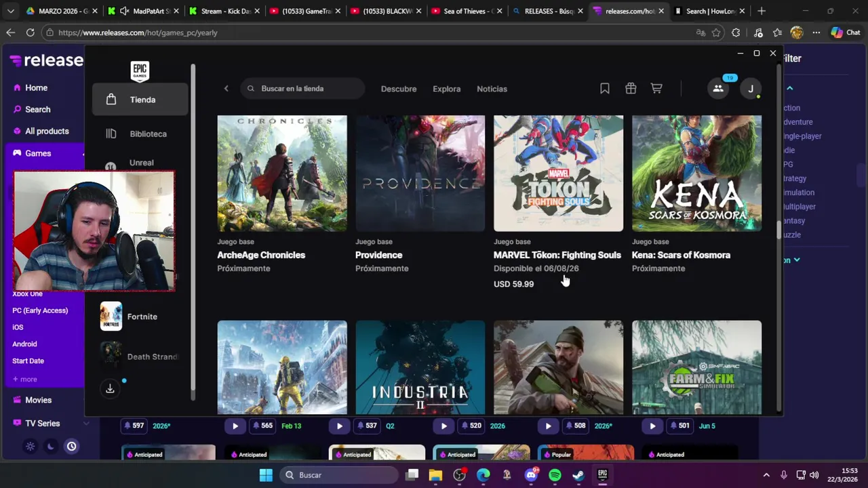Open Kena: Scars of Kosmora title
868x488 pixels.
tap(681, 255)
